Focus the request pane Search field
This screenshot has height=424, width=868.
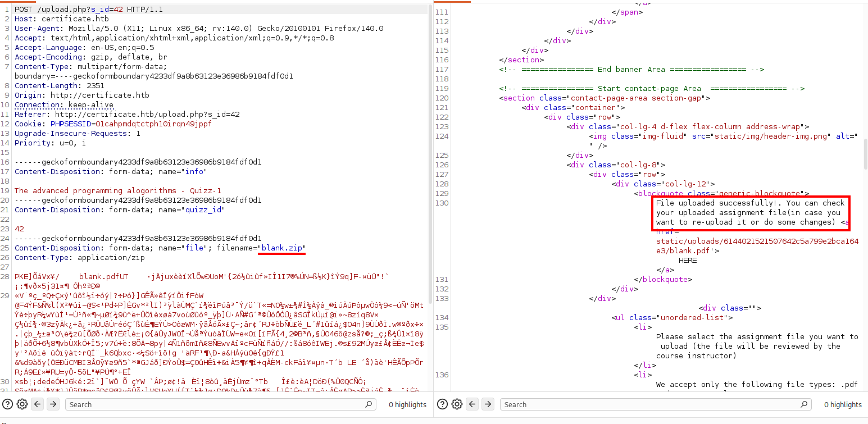(x=221, y=404)
